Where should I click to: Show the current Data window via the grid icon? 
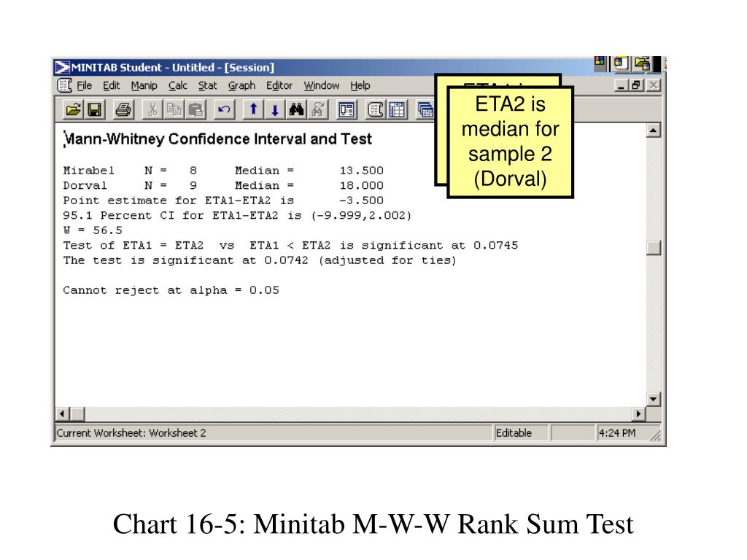(x=397, y=110)
